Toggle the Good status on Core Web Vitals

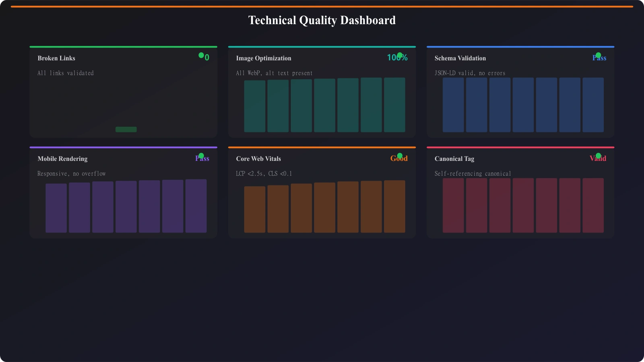[399, 158]
